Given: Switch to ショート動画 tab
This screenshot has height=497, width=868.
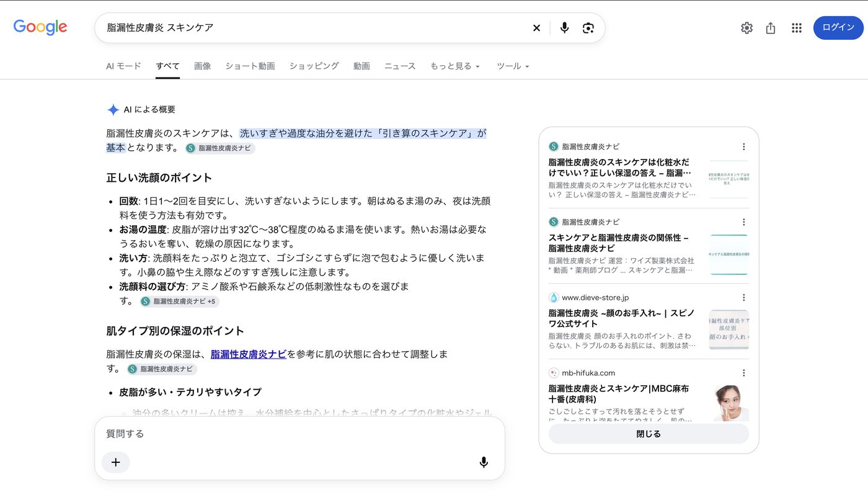Looking at the screenshot, I should coord(250,66).
